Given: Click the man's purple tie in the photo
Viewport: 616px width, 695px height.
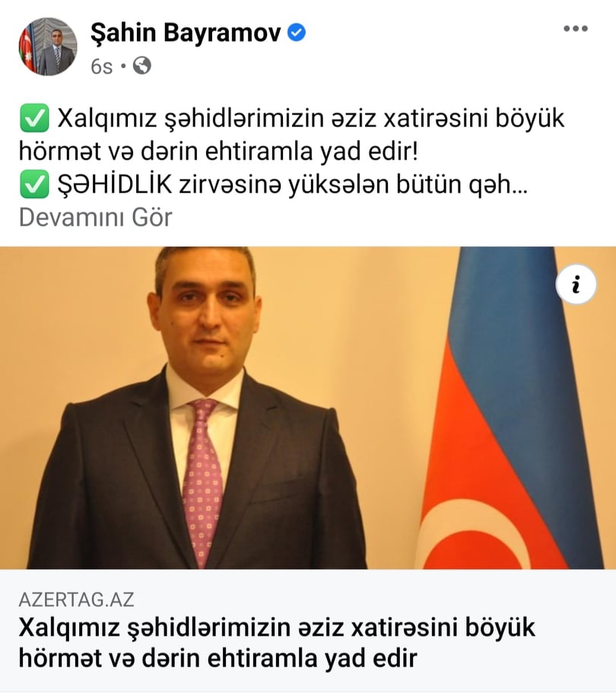Looking at the screenshot, I should [x=202, y=481].
